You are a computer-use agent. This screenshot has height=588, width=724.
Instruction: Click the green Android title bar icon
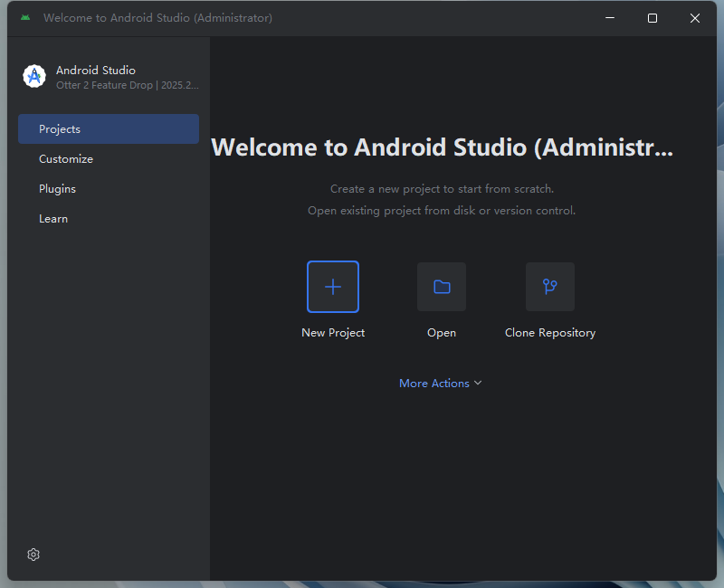[x=25, y=17]
